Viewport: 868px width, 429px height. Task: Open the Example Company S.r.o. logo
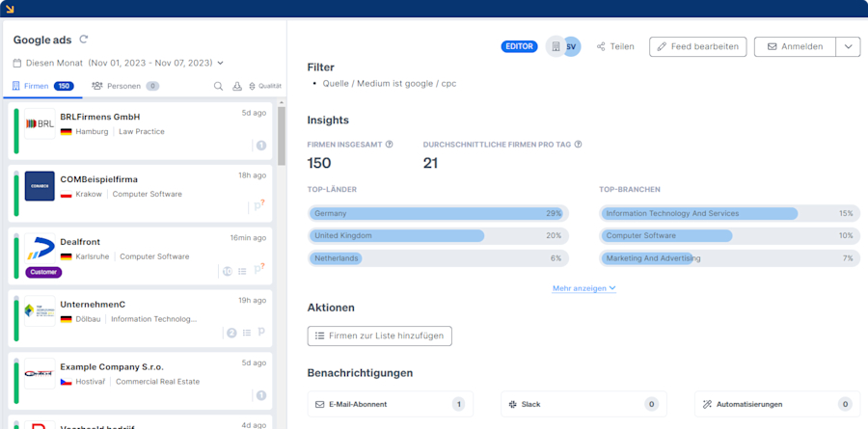tap(40, 374)
